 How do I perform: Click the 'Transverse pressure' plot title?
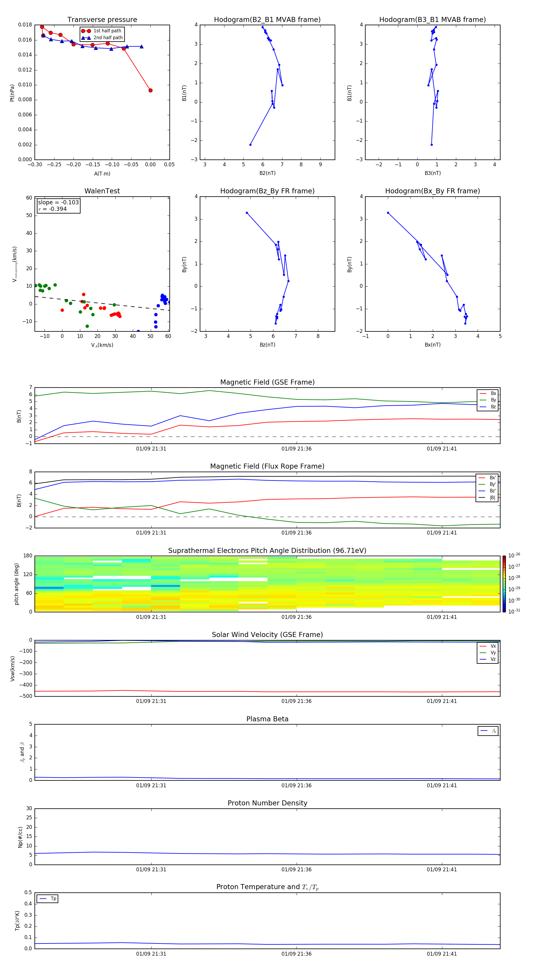(x=102, y=20)
